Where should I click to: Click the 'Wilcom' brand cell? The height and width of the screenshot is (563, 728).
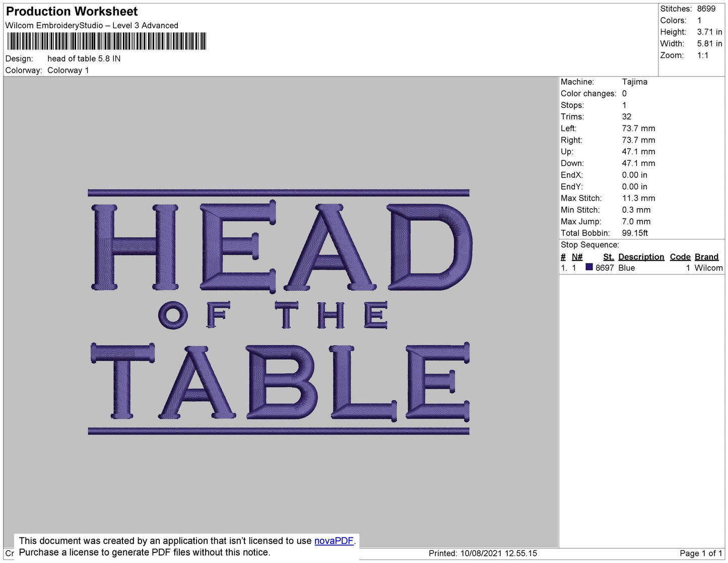pos(708,268)
